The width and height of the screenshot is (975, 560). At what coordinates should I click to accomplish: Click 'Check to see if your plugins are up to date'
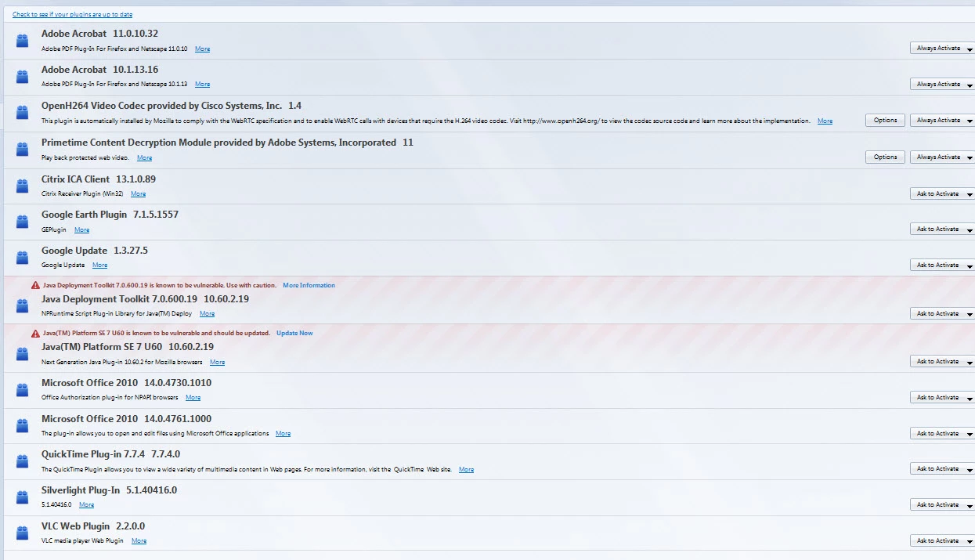click(x=72, y=14)
